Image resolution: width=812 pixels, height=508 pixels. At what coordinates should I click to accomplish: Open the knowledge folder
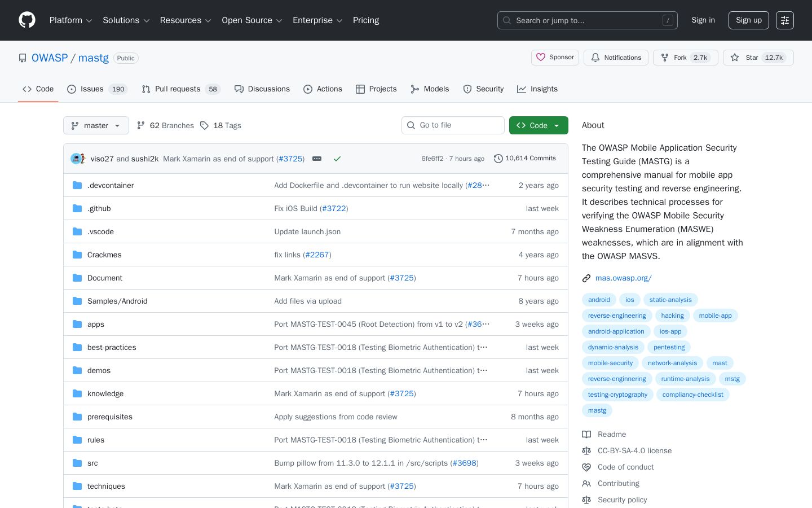[105, 393]
